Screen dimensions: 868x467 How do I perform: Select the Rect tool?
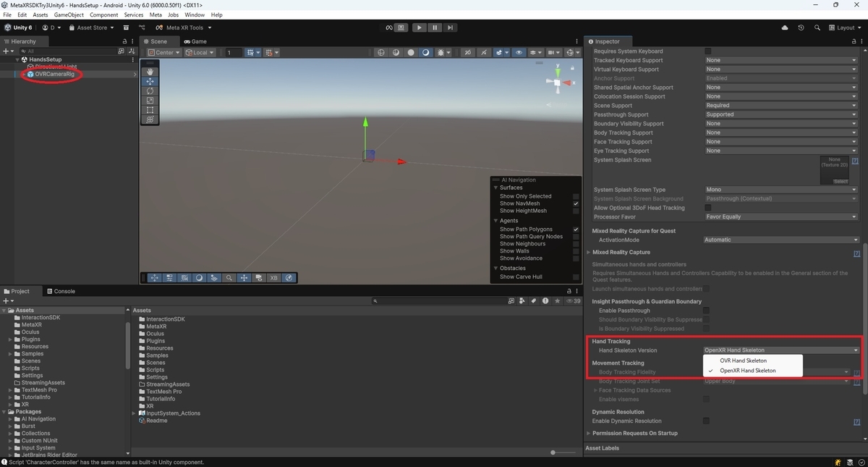pyautogui.click(x=150, y=110)
